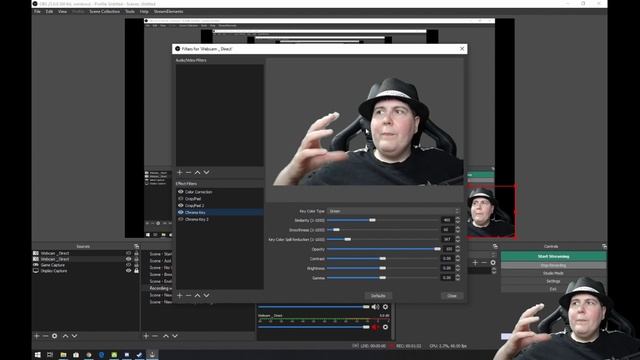Click Key Color Spill Reduction spinner arrows
This screenshot has height=360, width=640.
pos(458,239)
